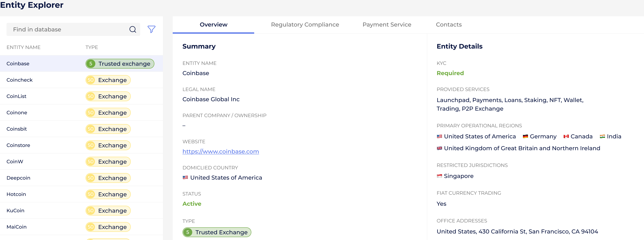The height and width of the screenshot is (240, 644).
Task: Select the CoinW entity row
Action: (x=81, y=162)
